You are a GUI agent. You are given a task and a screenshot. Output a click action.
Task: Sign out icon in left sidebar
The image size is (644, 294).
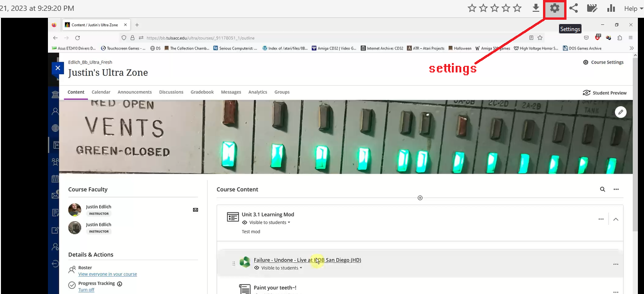[x=55, y=264]
